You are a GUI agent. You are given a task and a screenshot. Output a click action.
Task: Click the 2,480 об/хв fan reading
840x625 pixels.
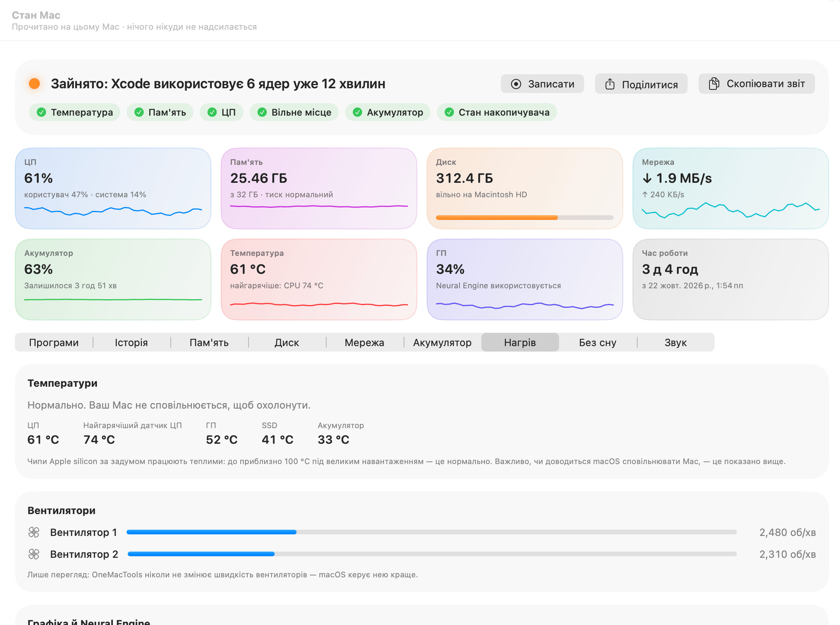point(787,532)
